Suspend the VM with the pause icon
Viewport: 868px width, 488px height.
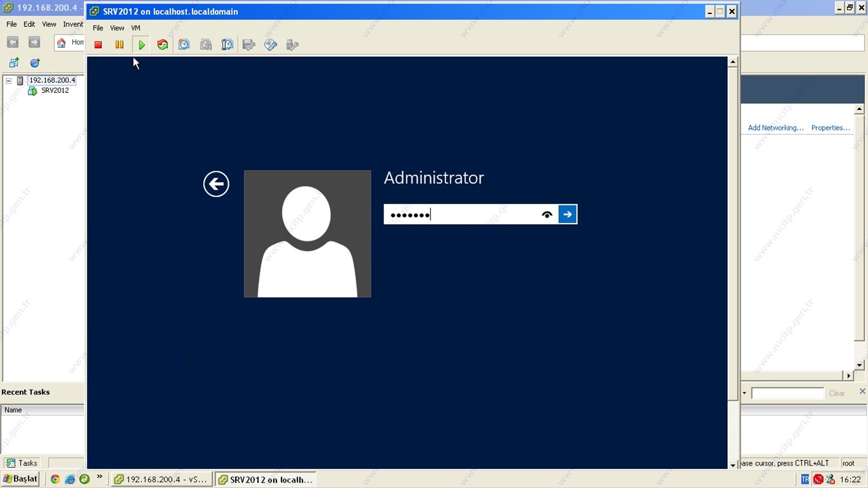point(119,45)
